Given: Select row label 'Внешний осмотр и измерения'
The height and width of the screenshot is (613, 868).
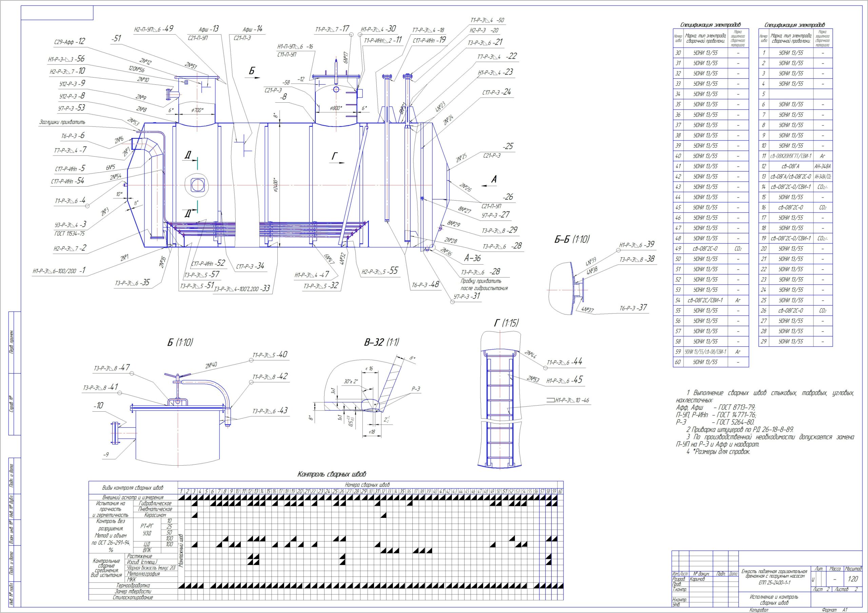Looking at the screenshot, I should (133, 497).
